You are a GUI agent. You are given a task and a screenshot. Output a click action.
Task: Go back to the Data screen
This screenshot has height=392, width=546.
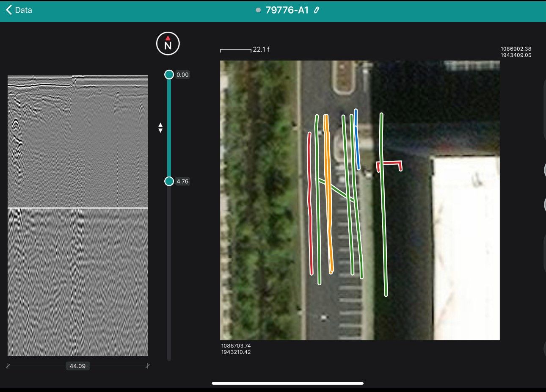[19, 10]
